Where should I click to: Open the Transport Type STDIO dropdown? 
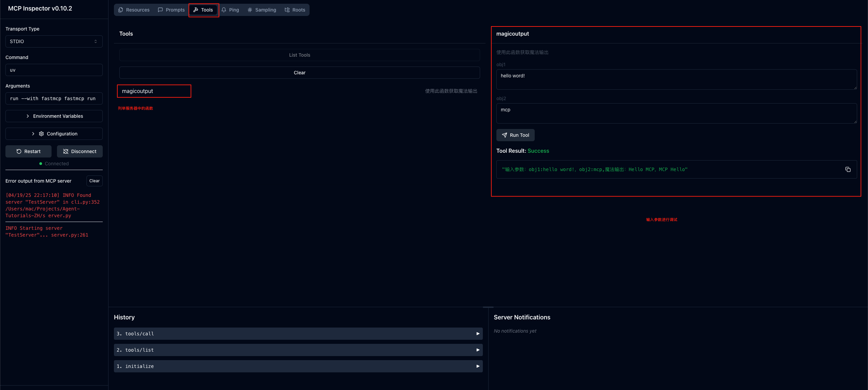coord(54,41)
